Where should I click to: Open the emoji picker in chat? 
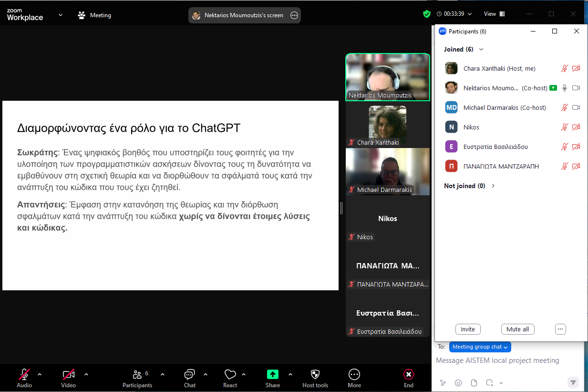click(x=458, y=382)
